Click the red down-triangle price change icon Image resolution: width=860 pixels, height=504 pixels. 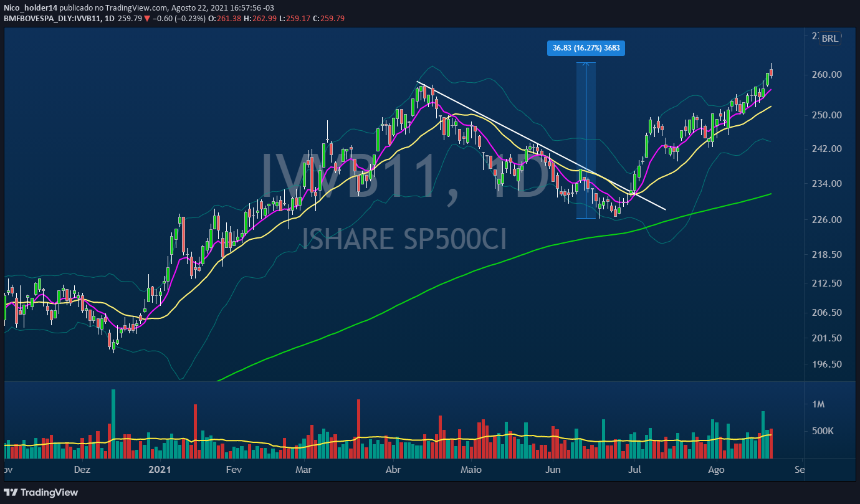coord(146,19)
